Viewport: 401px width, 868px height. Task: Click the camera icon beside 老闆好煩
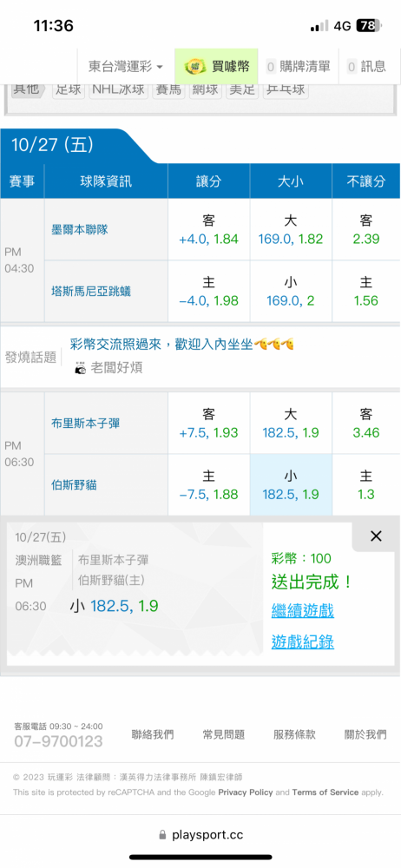(81, 368)
